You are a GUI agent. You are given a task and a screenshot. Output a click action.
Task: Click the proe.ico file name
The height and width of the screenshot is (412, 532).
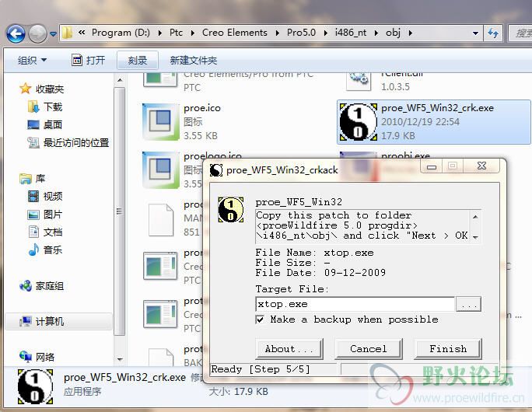point(202,108)
